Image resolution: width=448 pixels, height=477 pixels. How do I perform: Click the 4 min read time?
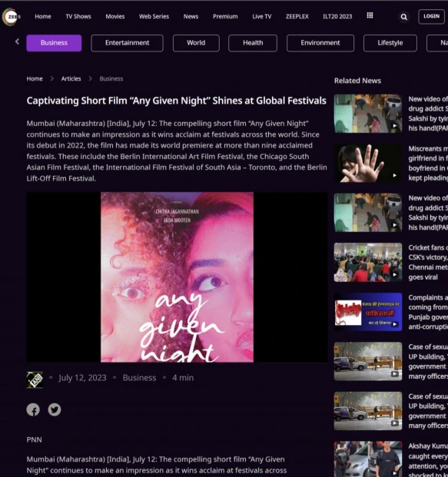[183, 378]
